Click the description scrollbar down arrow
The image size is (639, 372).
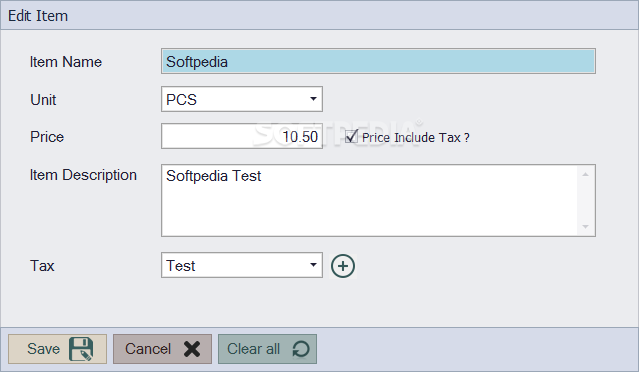click(586, 227)
